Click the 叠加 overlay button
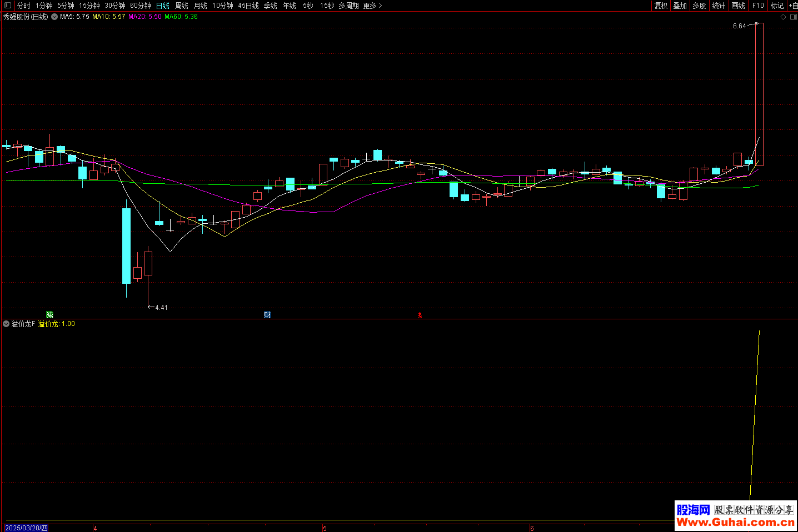The height and width of the screenshot is (532, 798). click(x=680, y=6)
